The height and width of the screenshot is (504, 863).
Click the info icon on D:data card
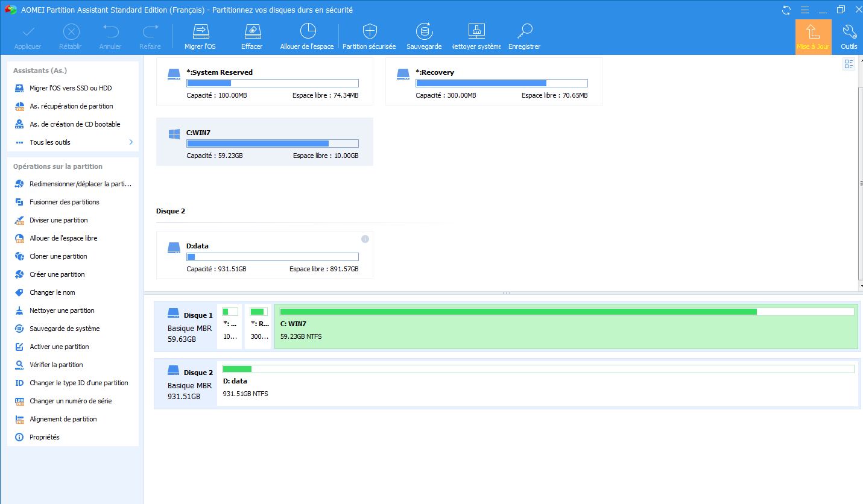pos(365,239)
